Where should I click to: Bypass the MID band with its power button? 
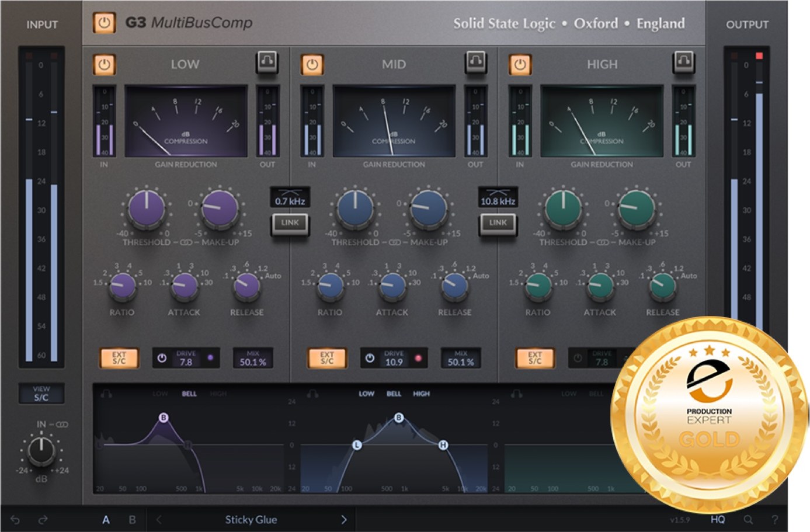point(312,64)
